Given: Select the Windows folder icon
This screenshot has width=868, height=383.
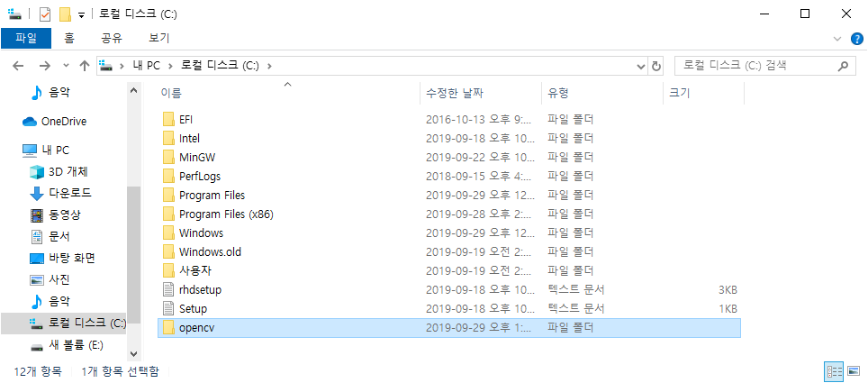Looking at the screenshot, I should tap(169, 233).
